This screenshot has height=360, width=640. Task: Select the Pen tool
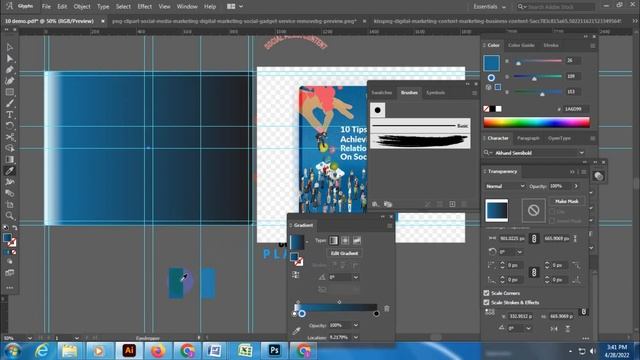(x=9, y=70)
